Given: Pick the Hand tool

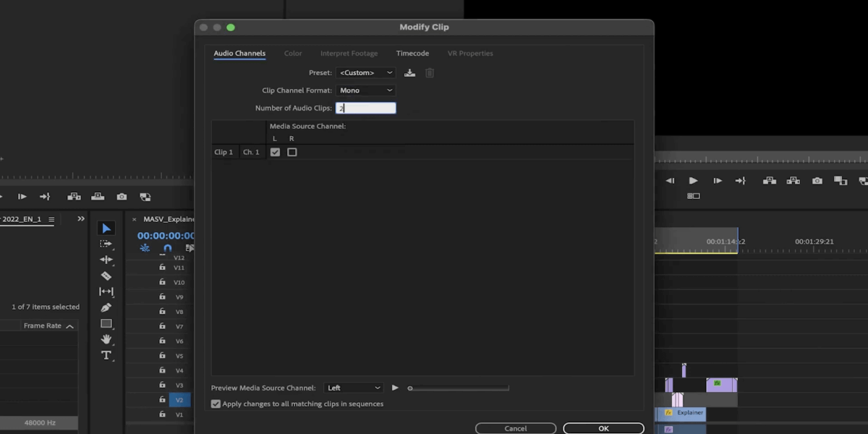Looking at the screenshot, I should 106,339.
